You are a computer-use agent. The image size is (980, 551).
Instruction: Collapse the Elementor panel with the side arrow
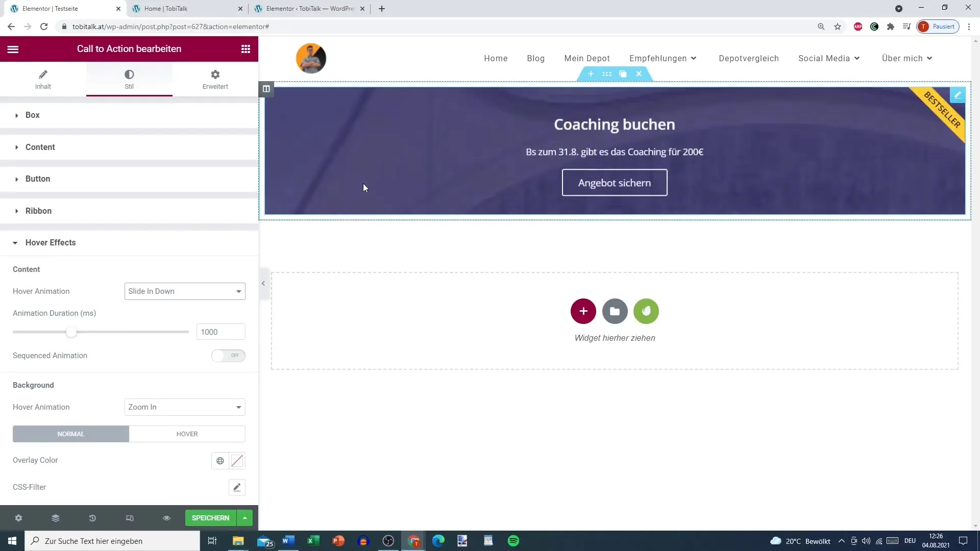pos(263,284)
